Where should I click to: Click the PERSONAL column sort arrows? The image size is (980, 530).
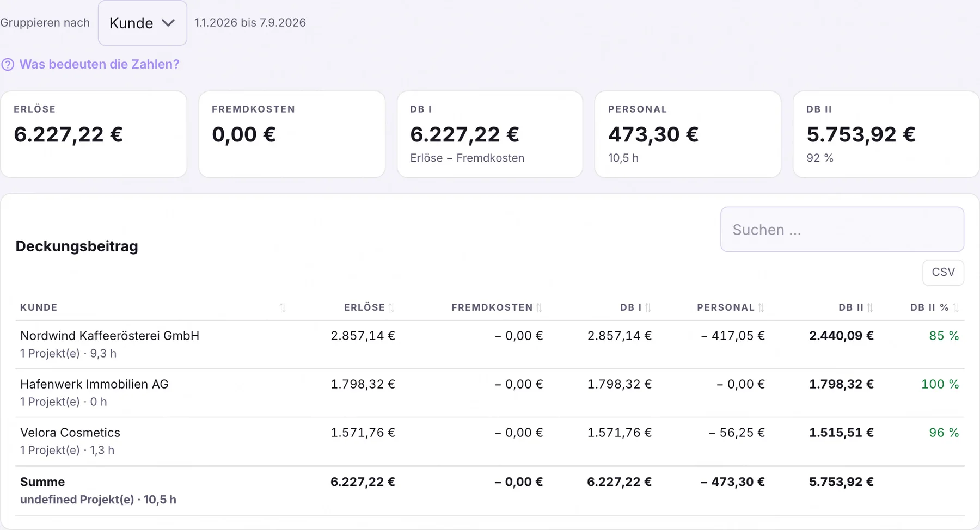pyautogui.click(x=762, y=307)
